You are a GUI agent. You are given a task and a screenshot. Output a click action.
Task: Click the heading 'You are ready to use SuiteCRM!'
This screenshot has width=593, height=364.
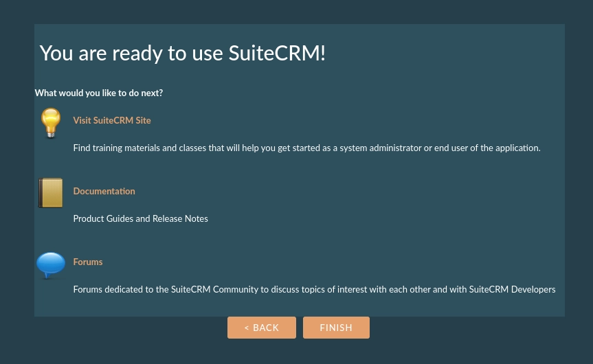click(182, 53)
